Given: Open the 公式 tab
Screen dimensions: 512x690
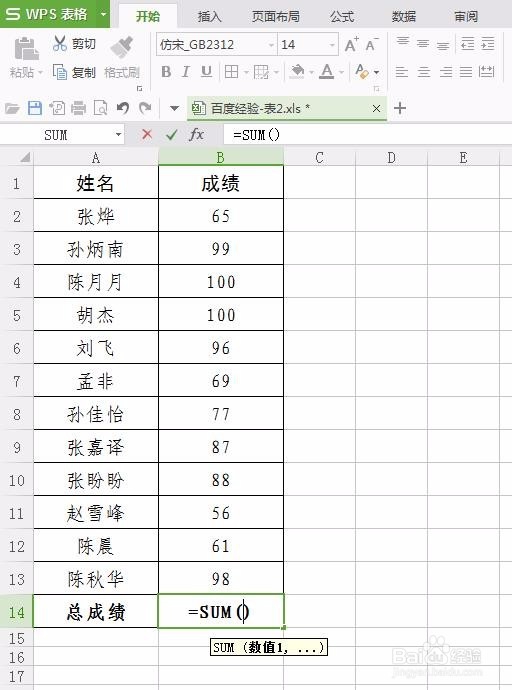Looking at the screenshot, I should 342,16.
